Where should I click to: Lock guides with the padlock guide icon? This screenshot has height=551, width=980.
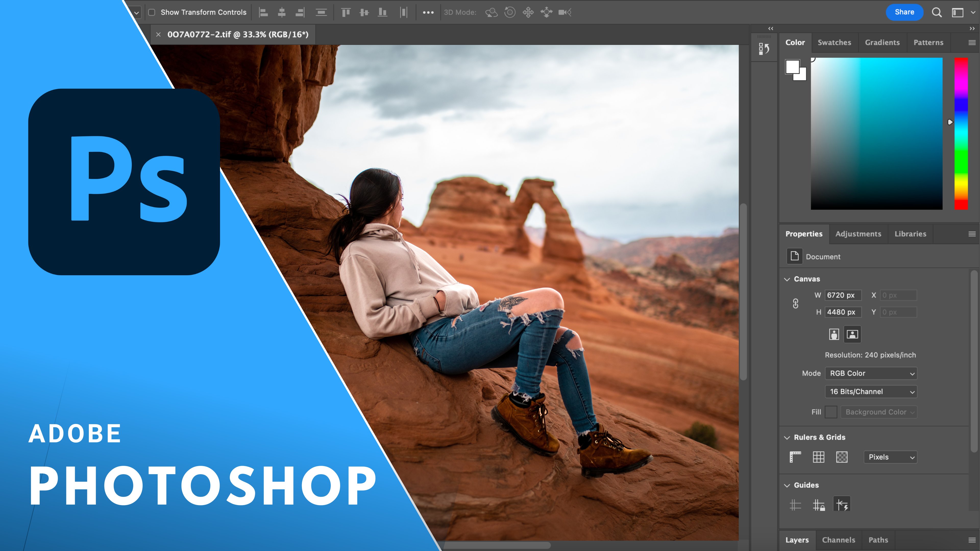coord(819,504)
